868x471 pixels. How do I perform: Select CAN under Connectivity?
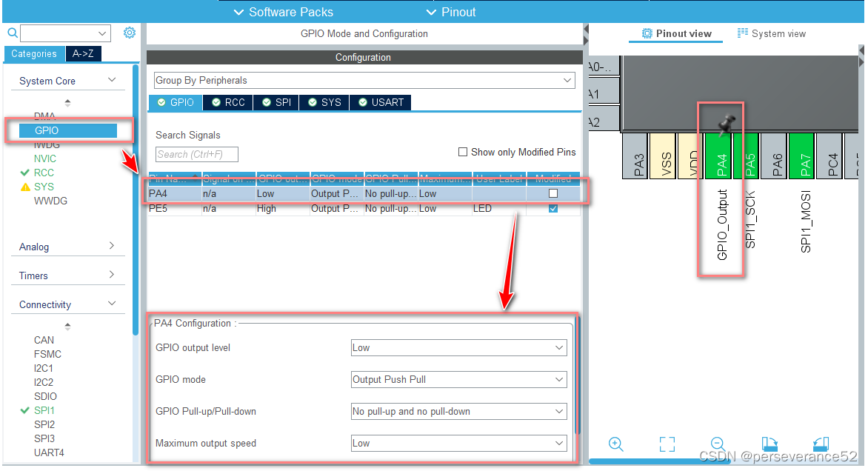coord(44,341)
